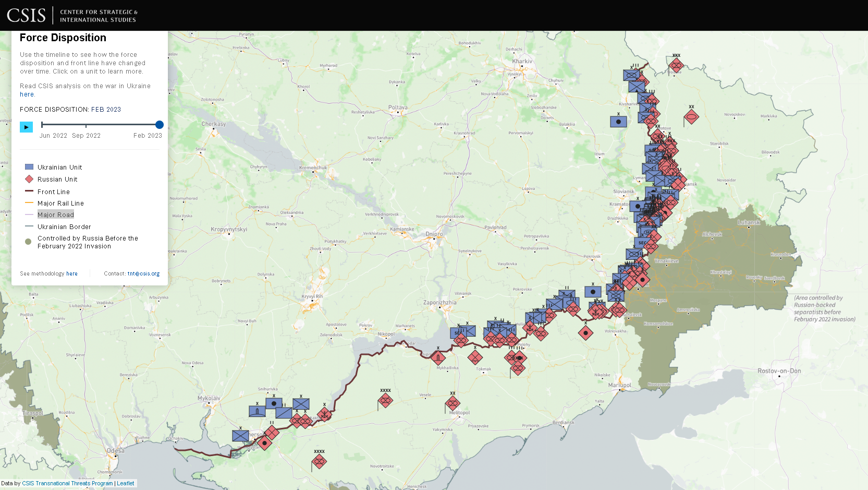Select the Jun 2022 start of the timeline
This screenshot has width=868, height=490.
[x=42, y=125]
